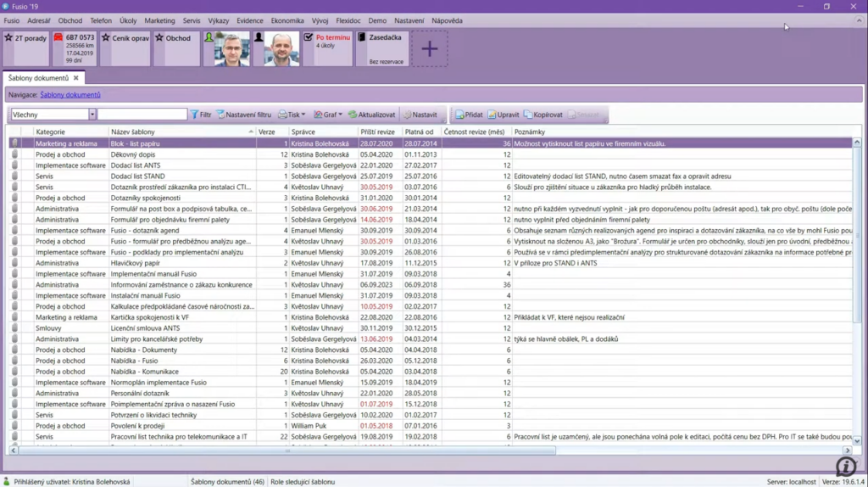
Task: Open the Po termínu tasks tile
Action: [x=327, y=49]
